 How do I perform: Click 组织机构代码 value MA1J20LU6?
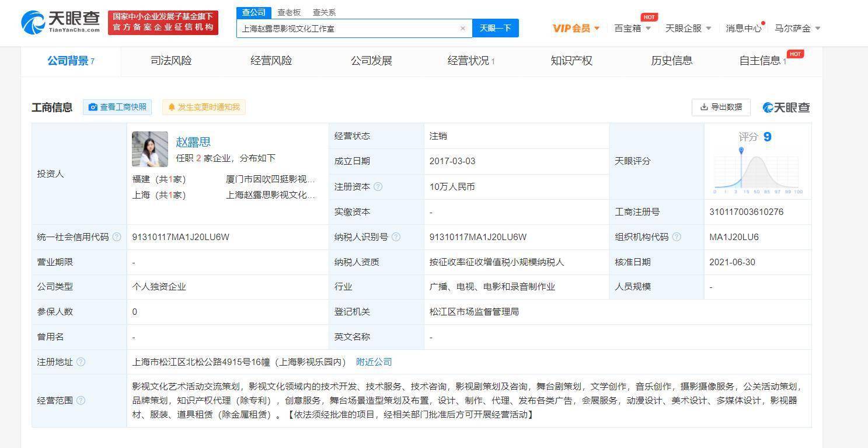734,237
